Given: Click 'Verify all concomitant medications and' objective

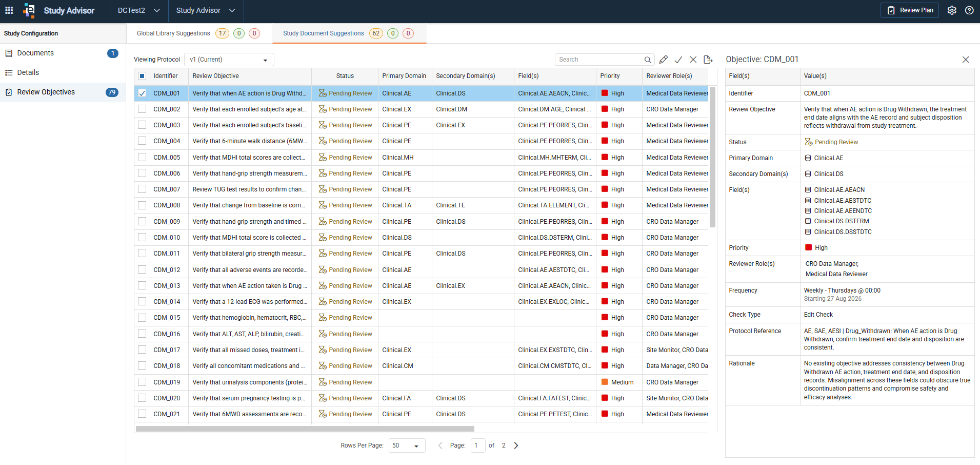Looking at the screenshot, I should [x=249, y=366].
